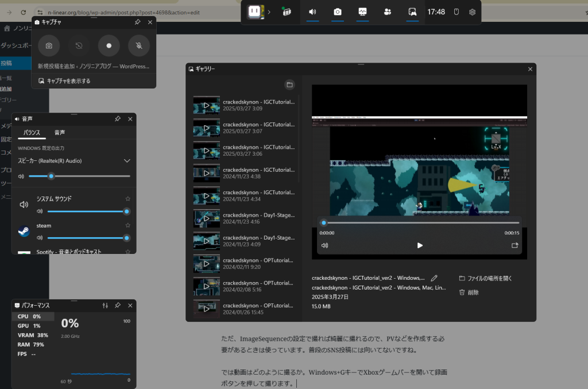588x389 pixels.
Task: Mute the steam audio
Action: tap(40, 238)
